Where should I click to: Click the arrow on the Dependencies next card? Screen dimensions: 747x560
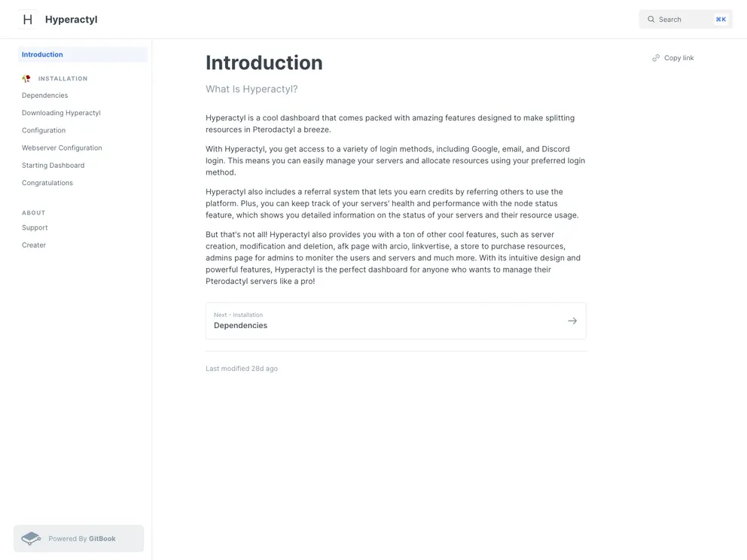tap(572, 320)
